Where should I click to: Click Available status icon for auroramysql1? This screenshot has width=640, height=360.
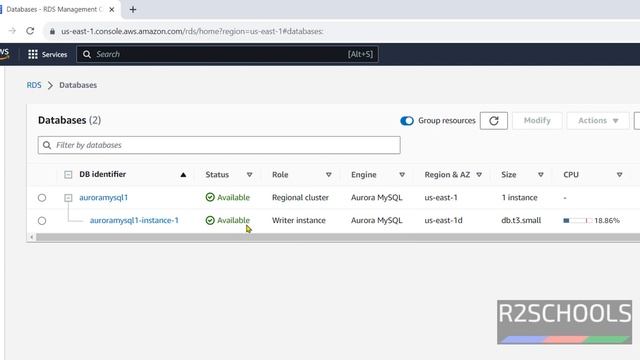pos(210,198)
